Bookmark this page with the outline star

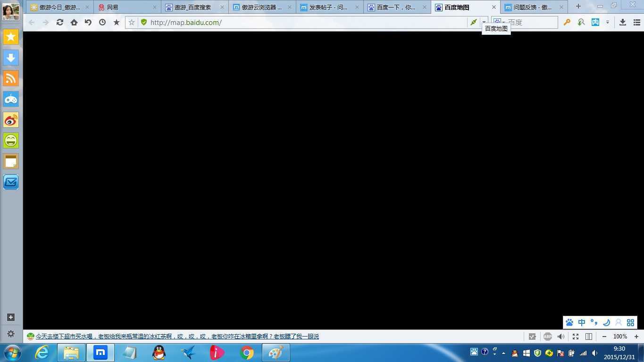pyautogui.click(x=132, y=22)
